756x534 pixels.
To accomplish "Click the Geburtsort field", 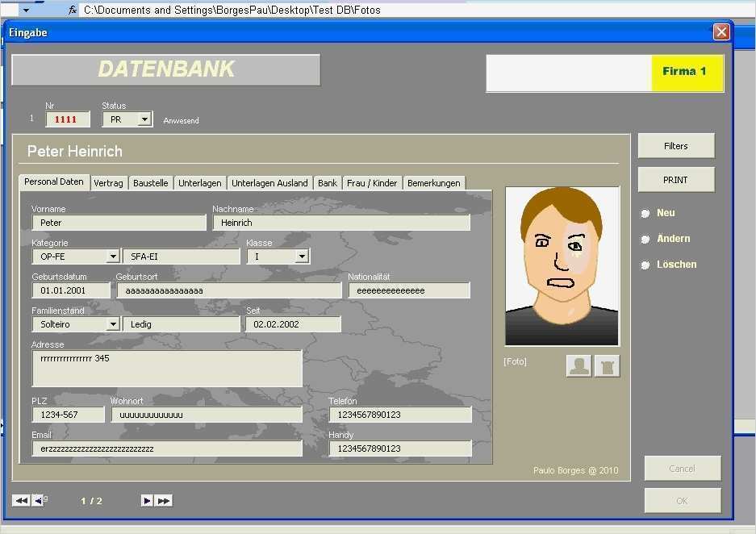I will (229, 290).
